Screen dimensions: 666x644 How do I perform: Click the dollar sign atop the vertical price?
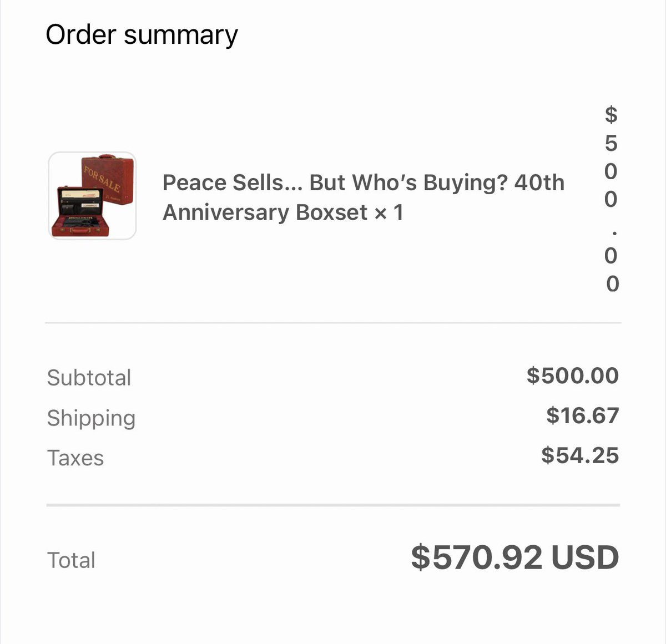point(611,115)
